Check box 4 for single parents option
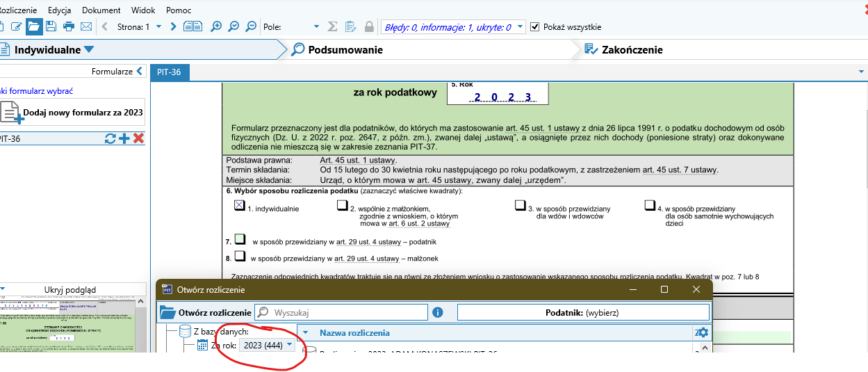This screenshot has width=868, height=372. point(650,205)
